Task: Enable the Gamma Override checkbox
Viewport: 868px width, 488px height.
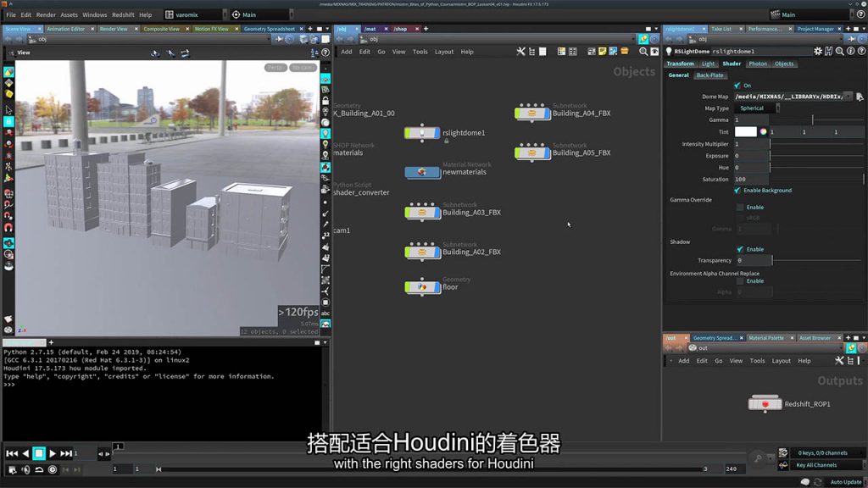Action: click(x=740, y=207)
